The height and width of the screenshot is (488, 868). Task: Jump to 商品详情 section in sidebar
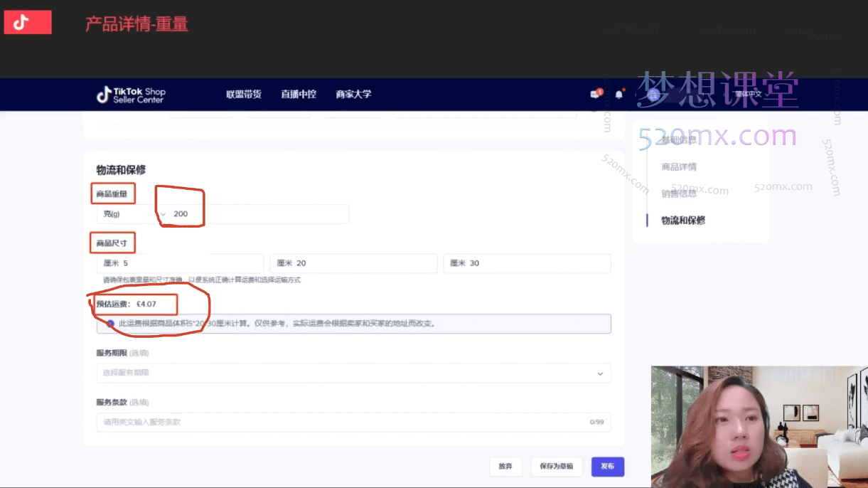[x=679, y=166]
